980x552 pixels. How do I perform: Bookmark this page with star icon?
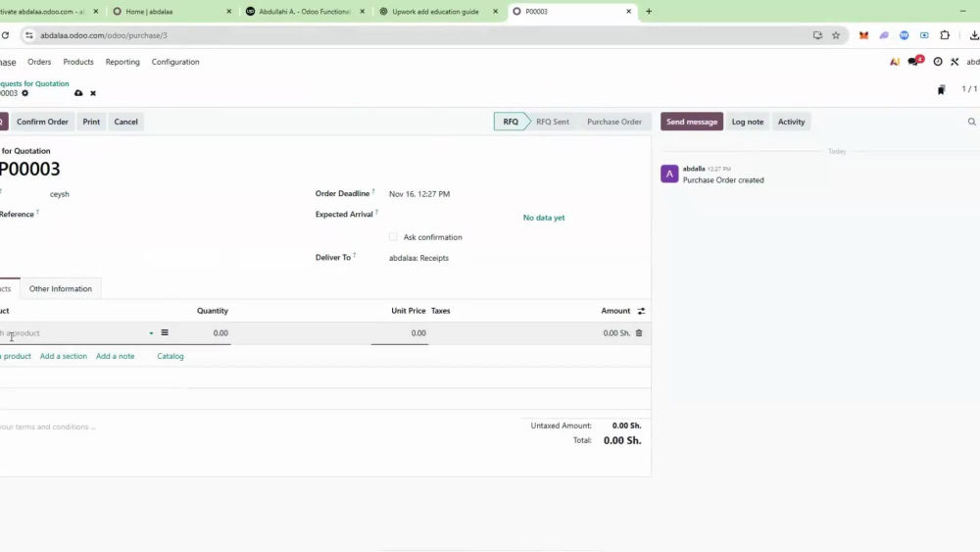pos(836,35)
